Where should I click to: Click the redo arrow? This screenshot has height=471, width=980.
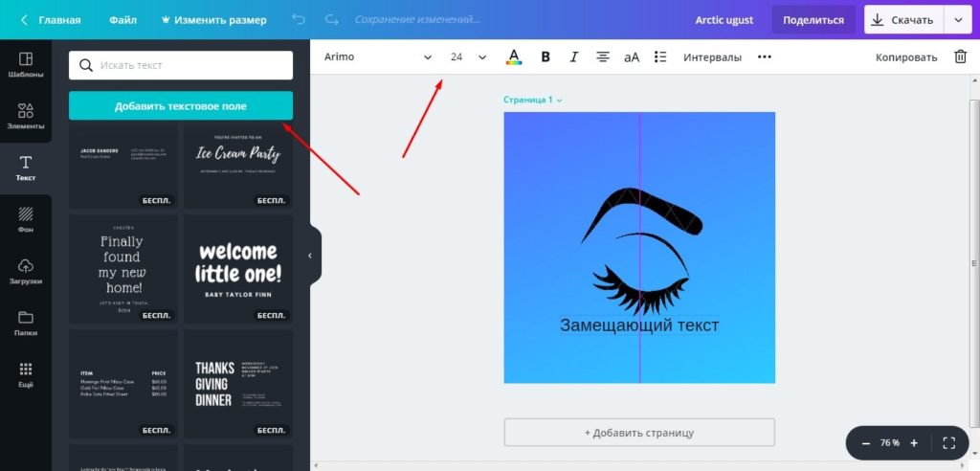click(331, 19)
